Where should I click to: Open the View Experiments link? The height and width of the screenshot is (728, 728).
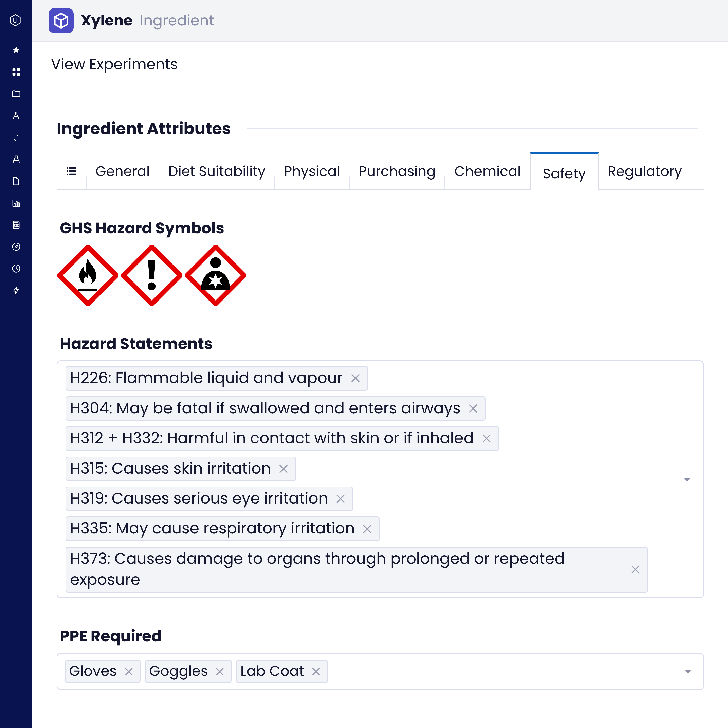point(114,64)
